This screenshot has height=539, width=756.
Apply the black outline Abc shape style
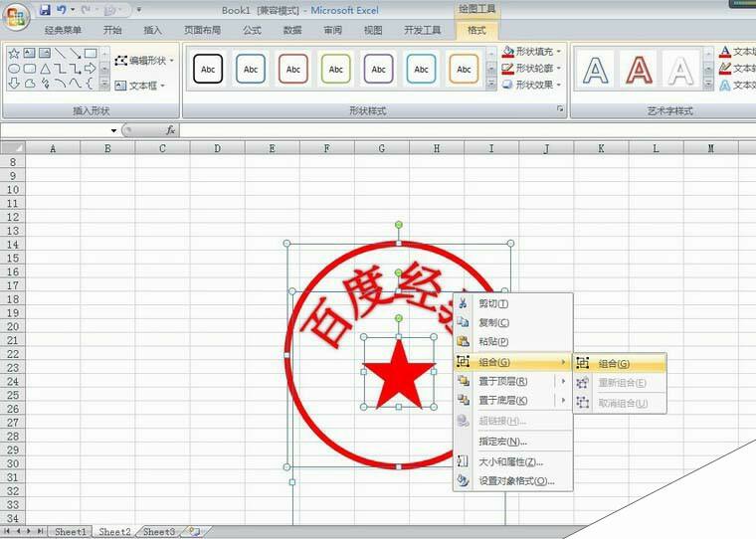pyautogui.click(x=208, y=69)
